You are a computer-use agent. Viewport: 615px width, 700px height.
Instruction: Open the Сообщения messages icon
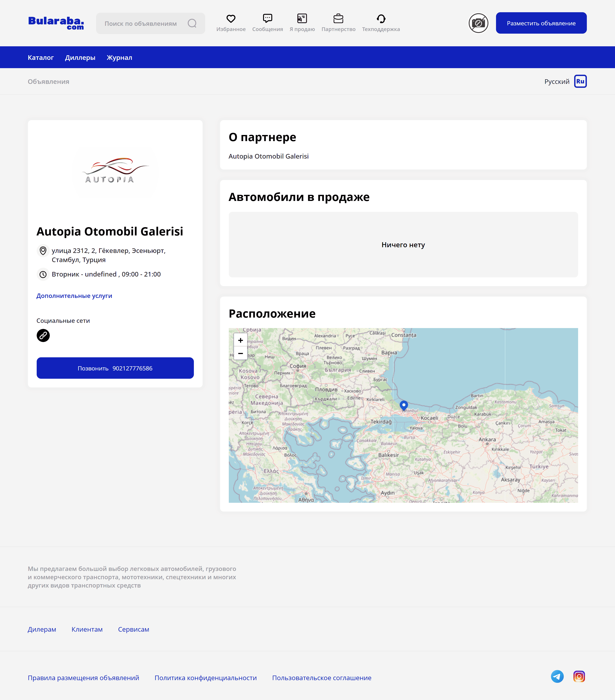267,19
